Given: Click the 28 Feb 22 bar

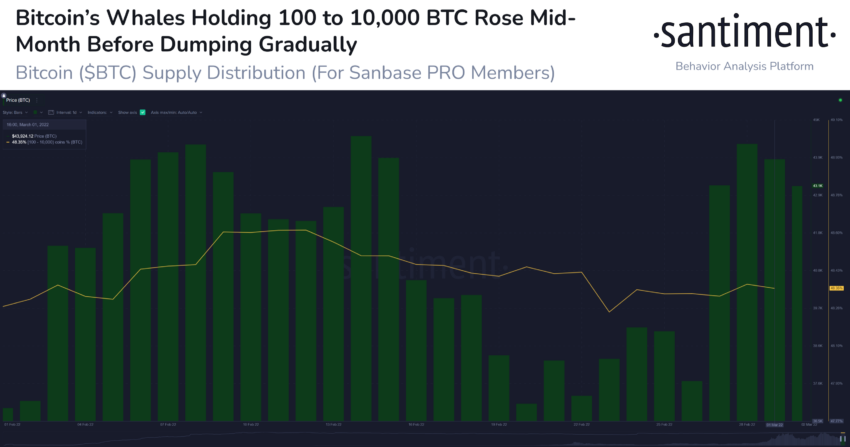Looking at the screenshot, I should (x=747, y=282).
